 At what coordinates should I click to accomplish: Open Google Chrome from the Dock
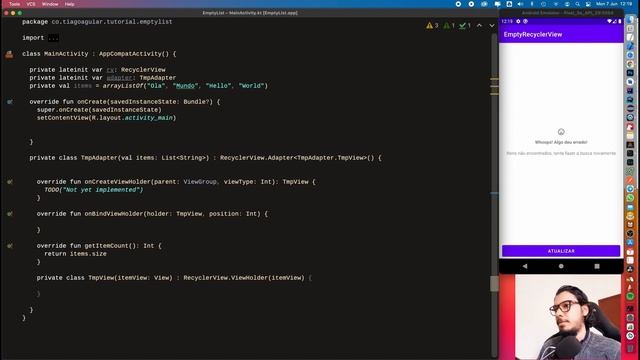pos(631,64)
